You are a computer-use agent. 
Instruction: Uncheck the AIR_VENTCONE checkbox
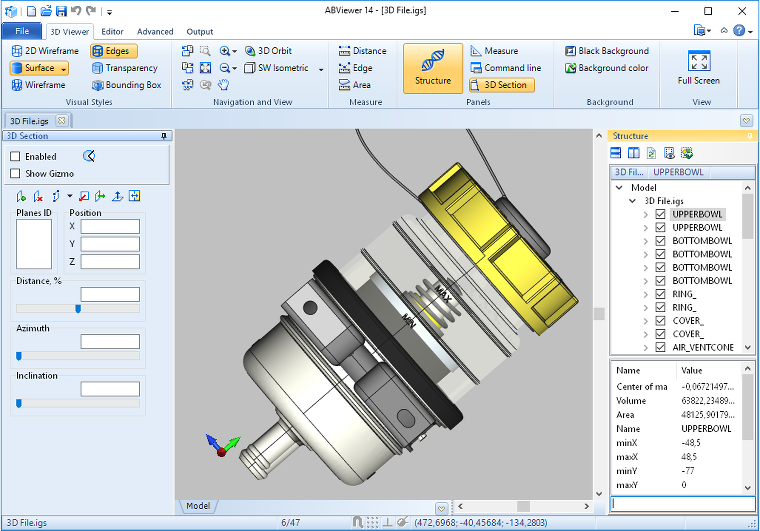(x=660, y=347)
